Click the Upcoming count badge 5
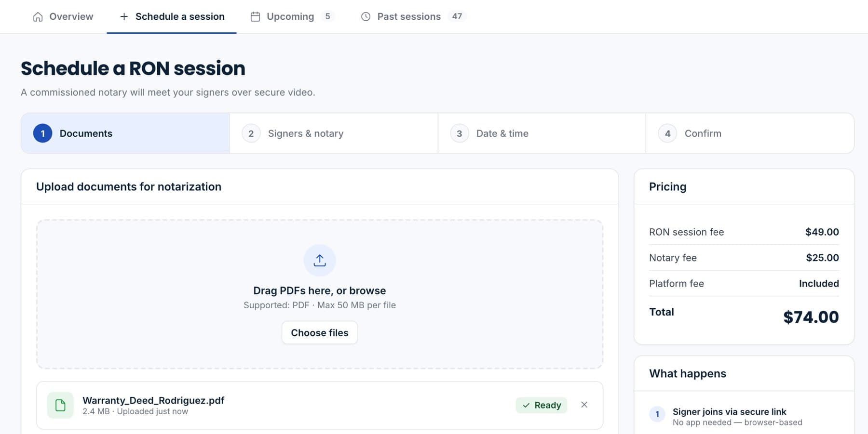The height and width of the screenshot is (434, 868). pyautogui.click(x=327, y=16)
